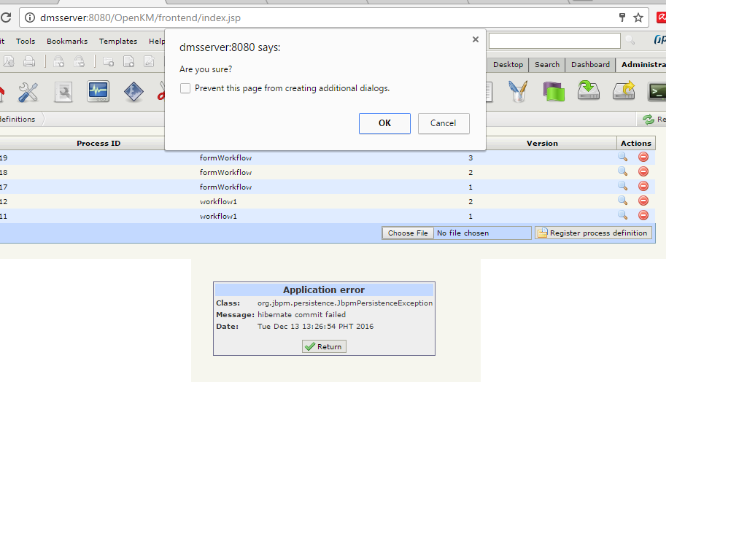The image size is (747, 560).
Task: Cancel the confirmation dialog
Action: [x=443, y=123]
